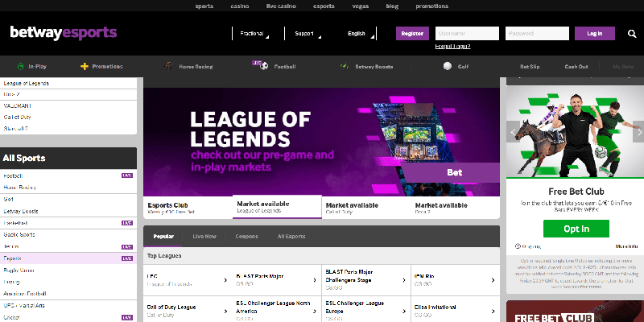644x322 pixels.
Task: Click the Bet button on banner
Action: [454, 172]
